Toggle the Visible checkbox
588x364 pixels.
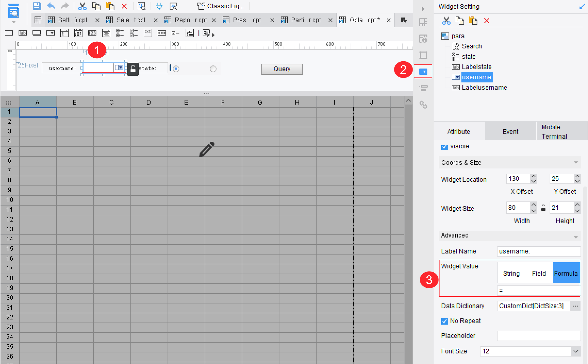coord(444,147)
